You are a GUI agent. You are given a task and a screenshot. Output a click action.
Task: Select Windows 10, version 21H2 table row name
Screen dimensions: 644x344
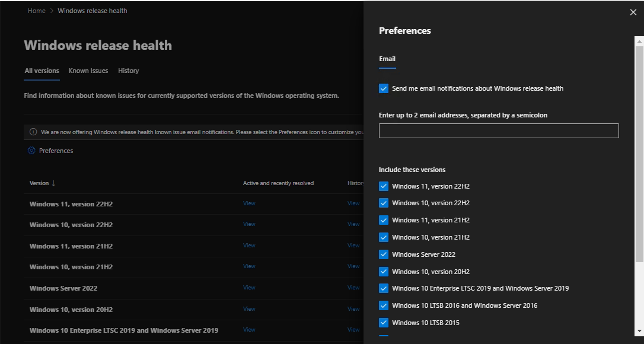(x=71, y=267)
